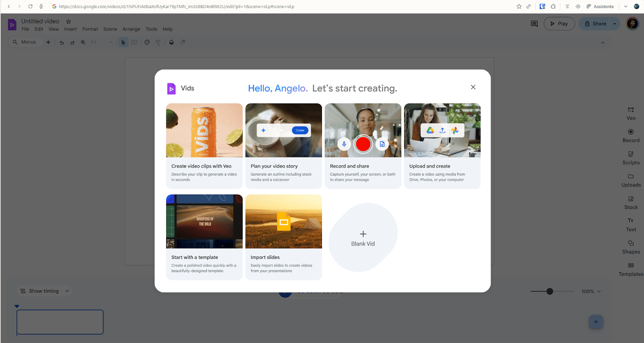Click the copy link icon in the browser bar
The width and height of the screenshot is (644, 343).
coord(528,6)
